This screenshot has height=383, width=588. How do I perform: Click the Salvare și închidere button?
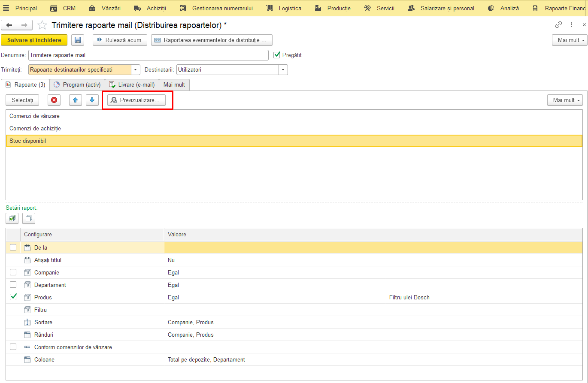click(x=34, y=40)
